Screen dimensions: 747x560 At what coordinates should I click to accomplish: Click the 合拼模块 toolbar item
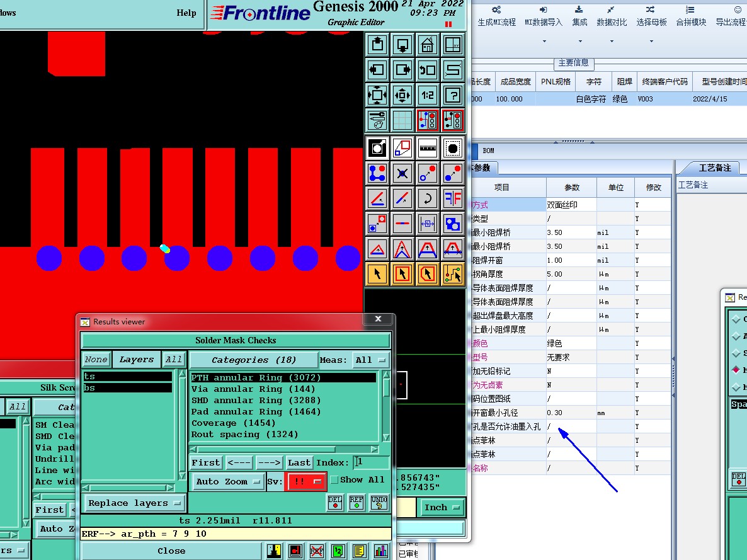pos(691,16)
